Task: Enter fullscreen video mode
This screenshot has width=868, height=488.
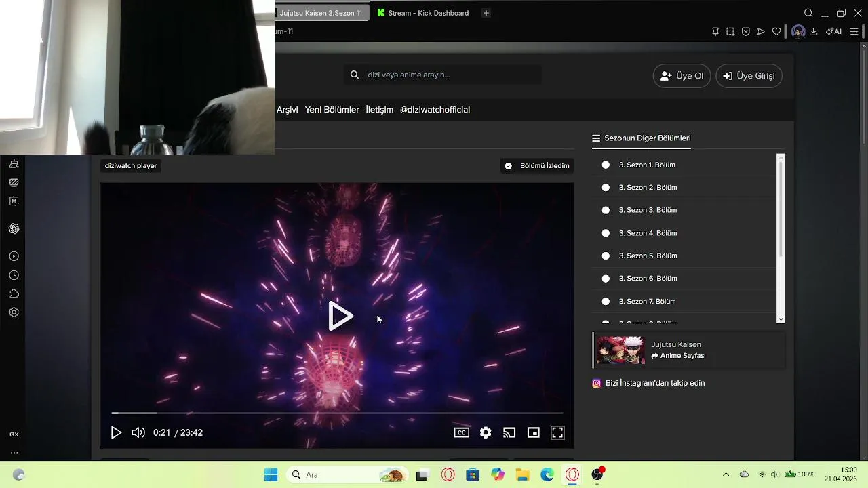Action: coord(557,432)
